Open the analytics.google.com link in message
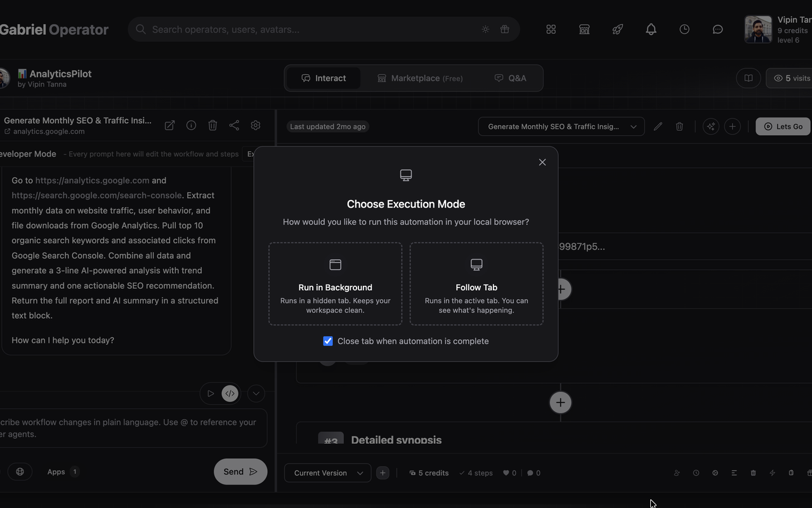The width and height of the screenshot is (812, 508). [x=93, y=180]
